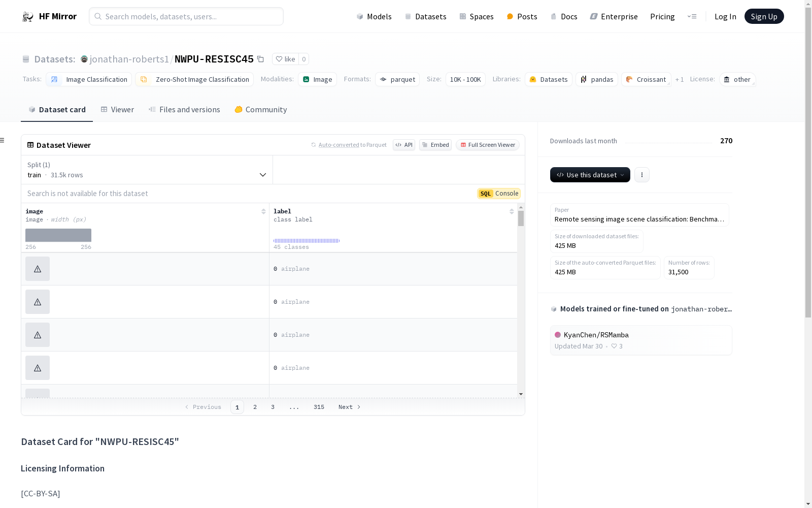This screenshot has height=508, width=812.
Task: Open the API button in Dataset Viewer
Action: 404,145
